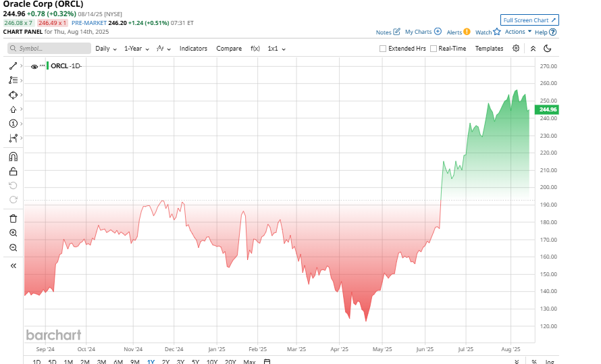The width and height of the screenshot is (601, 364).
Task: Click the 244.96 current price label
Action: coord(548,109)
